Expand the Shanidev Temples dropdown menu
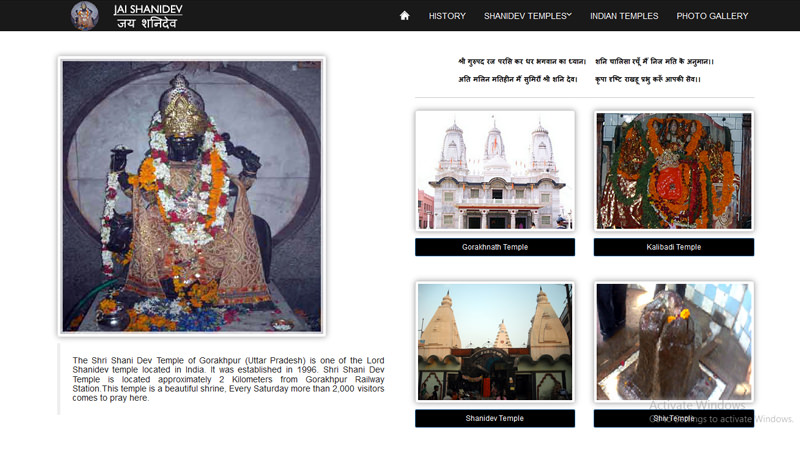The width and height of the screenshot is (800, 457). [527, 16]
